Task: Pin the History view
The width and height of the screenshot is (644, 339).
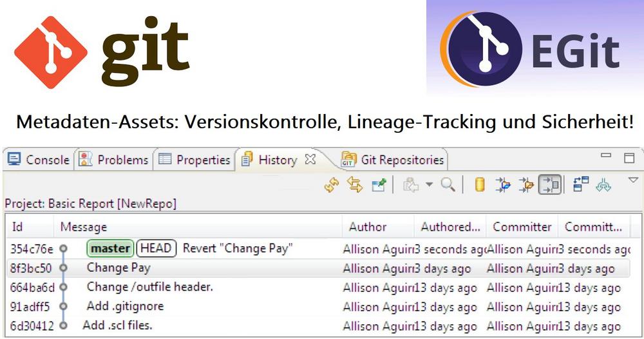Action: coord(379,186)
